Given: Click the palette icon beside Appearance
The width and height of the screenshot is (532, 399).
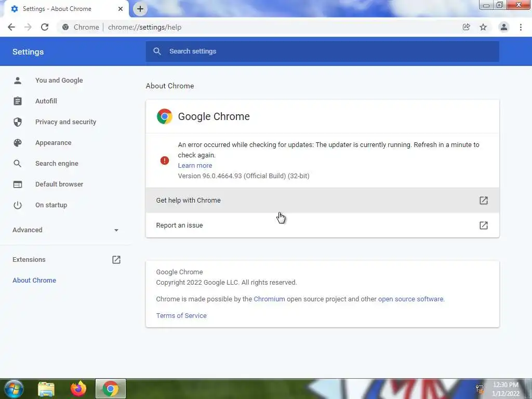Looking at the screenshot, I should click(18, 143).
